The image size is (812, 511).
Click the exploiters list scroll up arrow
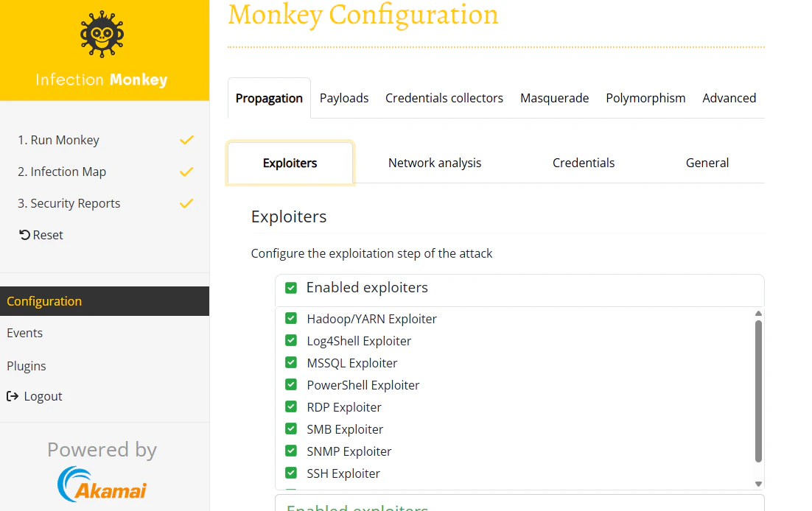point(758,314)
